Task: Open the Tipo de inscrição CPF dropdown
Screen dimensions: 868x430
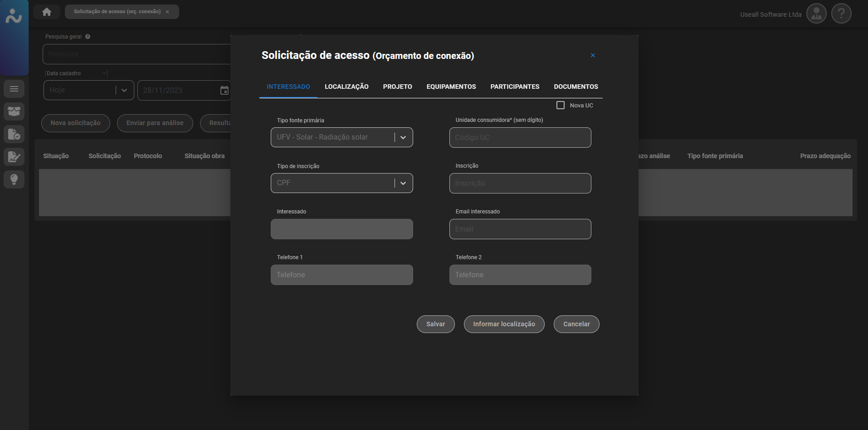Action: coord(403,183)
